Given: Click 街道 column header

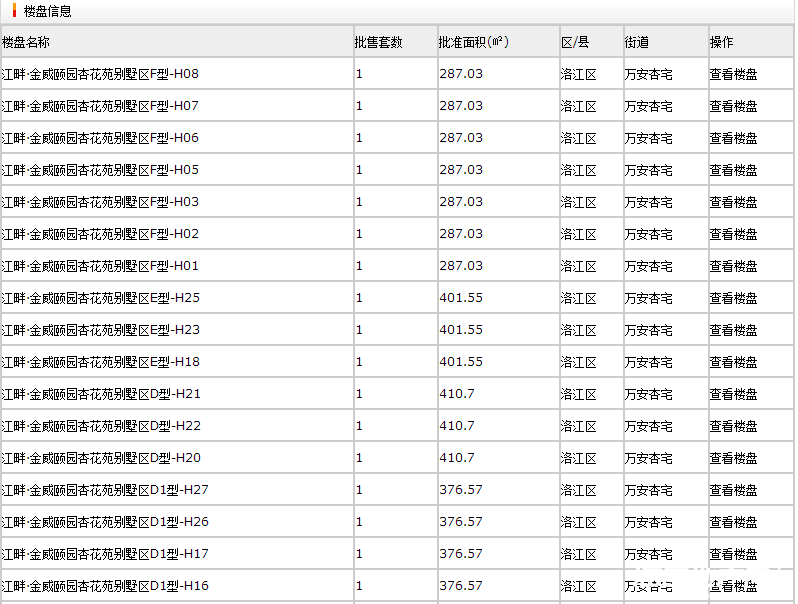Looking at the screenshot, I should click(637, 42).
